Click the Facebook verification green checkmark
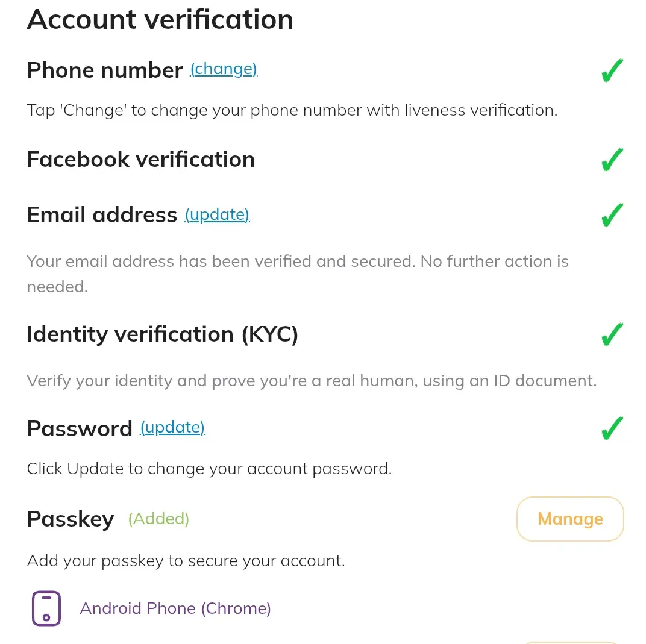 [x=612, y=159]
